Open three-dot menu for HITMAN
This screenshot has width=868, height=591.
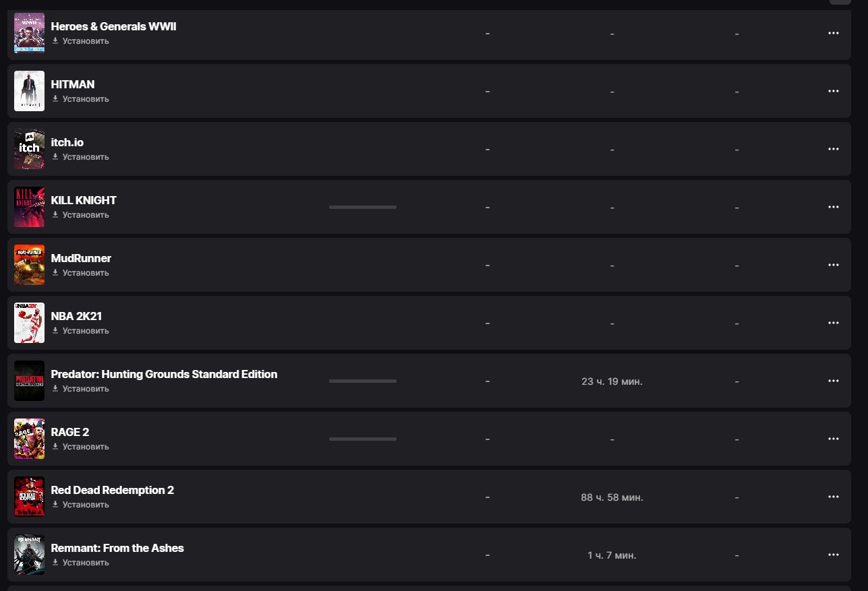point(833,91)
